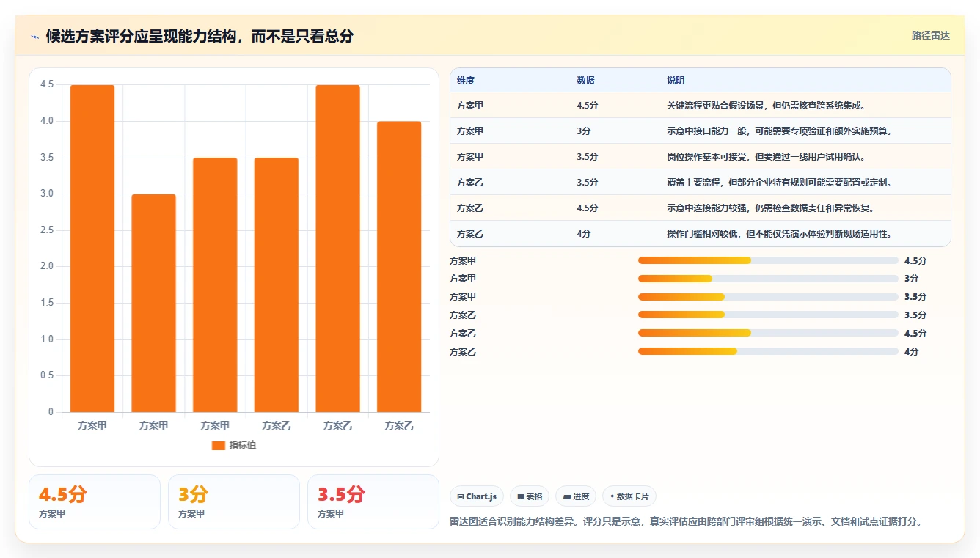Click the 方案乙 progress bar showing 4分
This screenshot has height=558, width=980.
click(768, 351)
